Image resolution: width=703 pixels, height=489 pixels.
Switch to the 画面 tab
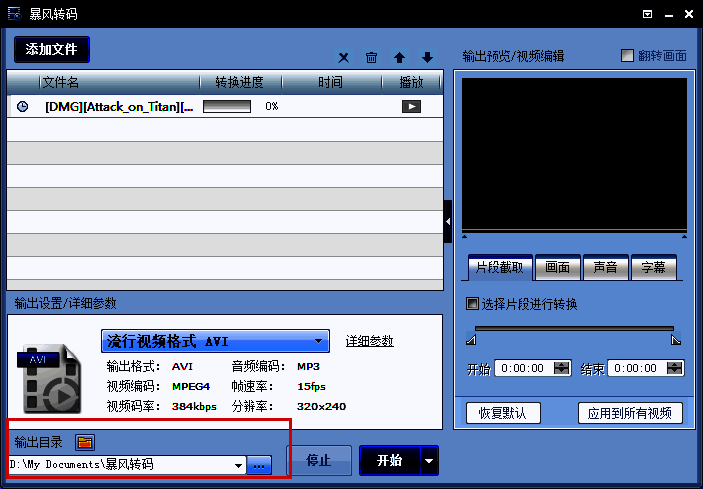tap(557, 268)
